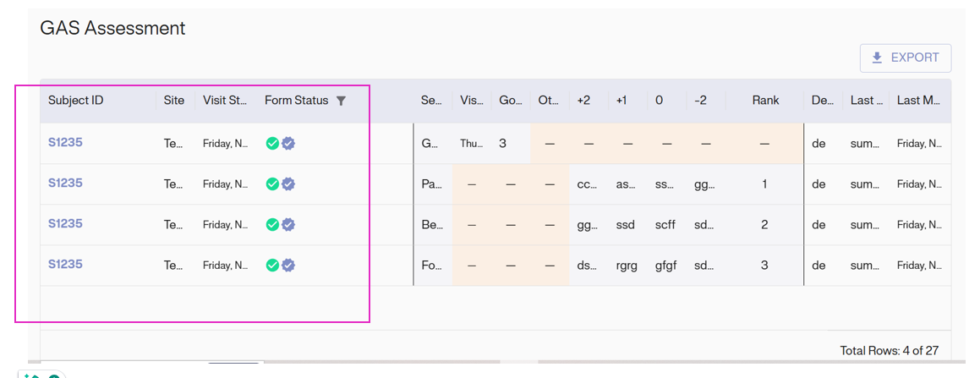Export the GAS Assessment table
Screen dimensions: 980x378
pos(905,58)
